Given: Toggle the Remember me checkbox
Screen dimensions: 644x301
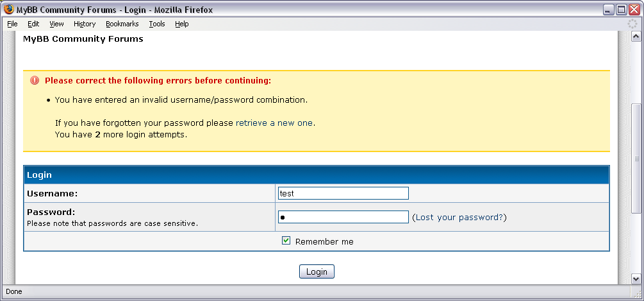Looking at the screenshot, I should [286, 241].
